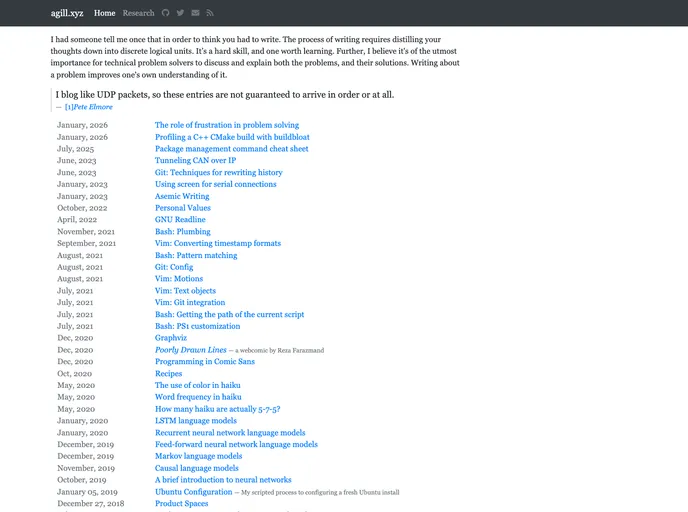Open the Research nav item
Viewport: 688px width, 512px height.
[x=138, y=13]
